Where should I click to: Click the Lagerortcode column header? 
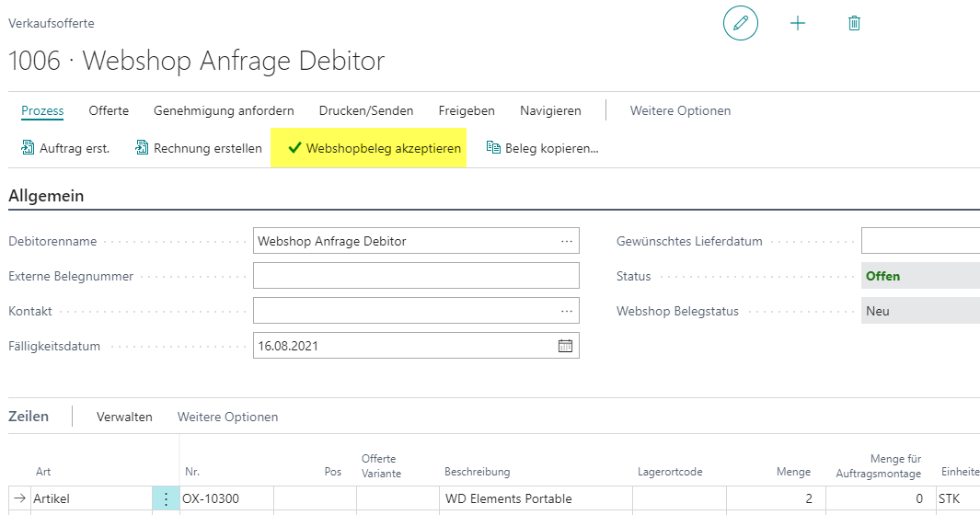(670, 472)
